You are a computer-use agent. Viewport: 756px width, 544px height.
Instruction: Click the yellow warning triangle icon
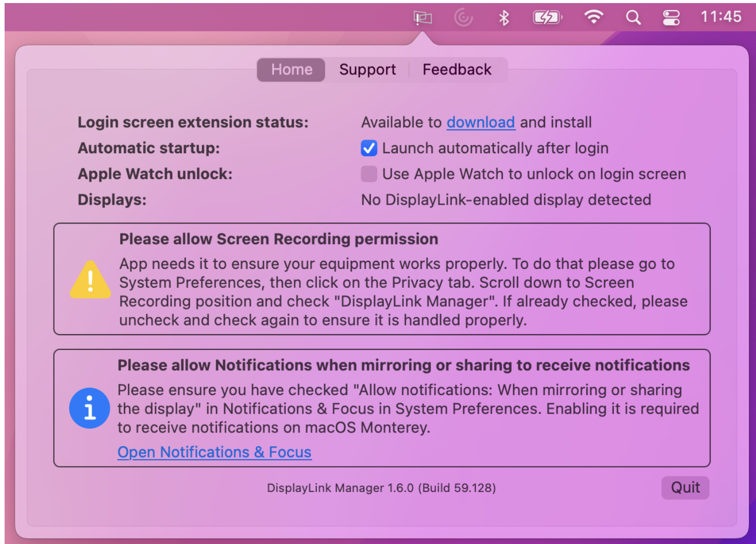tap(90, 280)
